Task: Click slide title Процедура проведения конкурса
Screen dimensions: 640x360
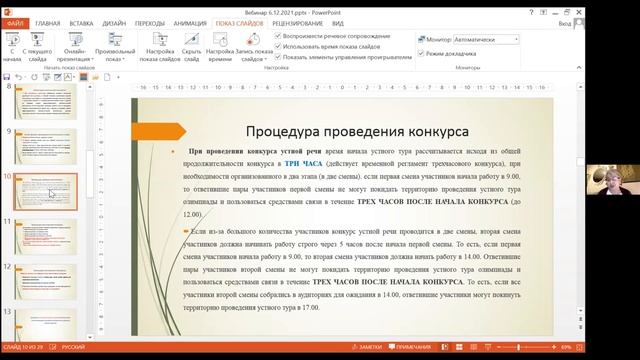Action: (x=357, y=131)
